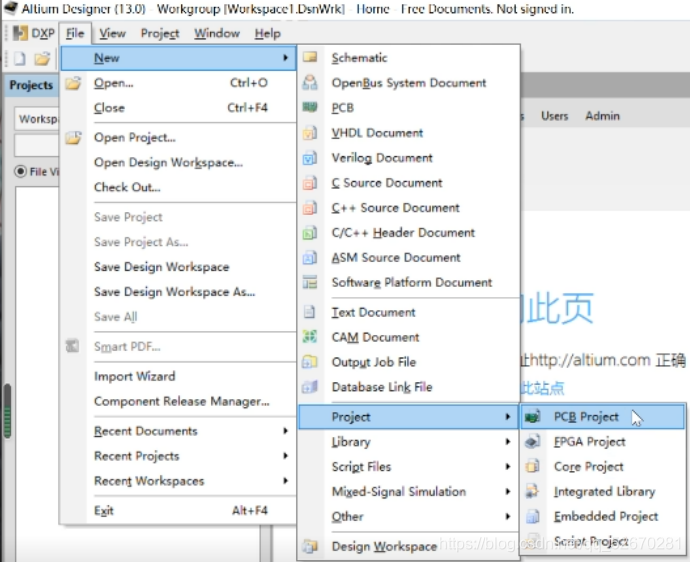
Task: Click the Output Job File icon
Action: 310,362
